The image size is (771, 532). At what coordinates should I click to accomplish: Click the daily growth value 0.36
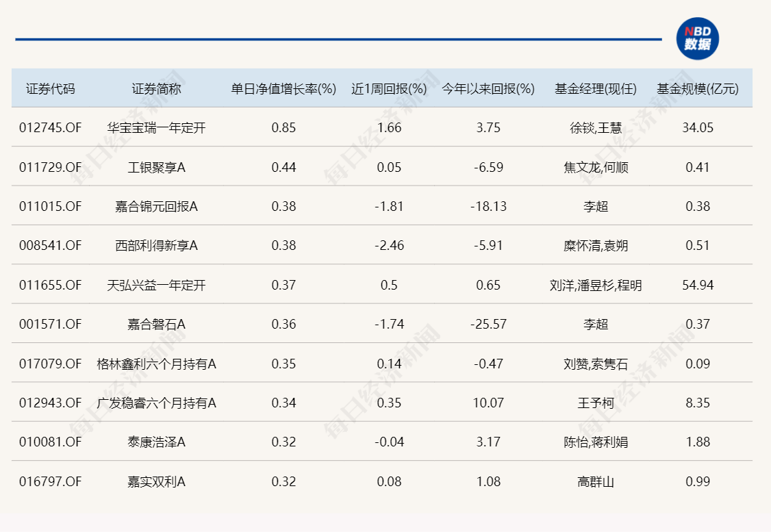pyautogui.click(x=283, y=324)
